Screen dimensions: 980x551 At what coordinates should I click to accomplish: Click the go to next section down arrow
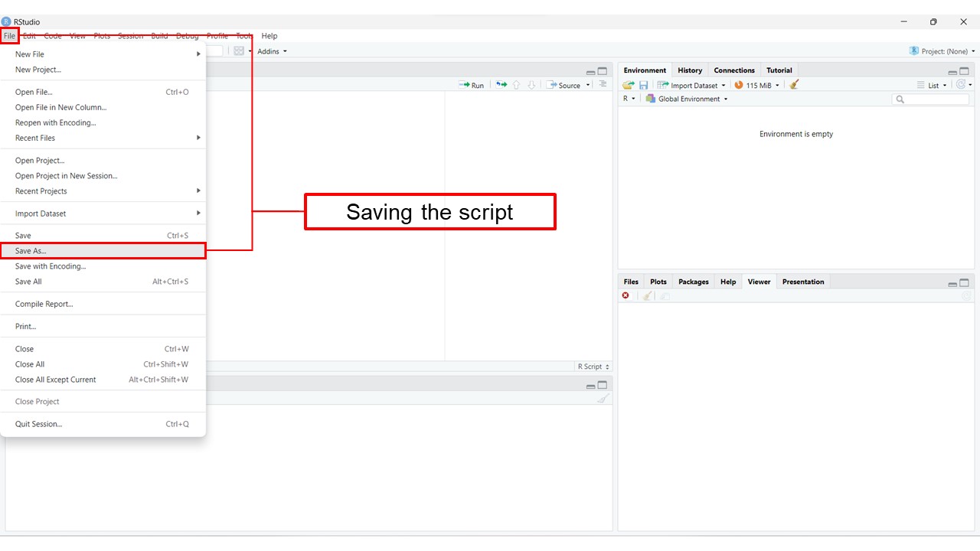[531, 85]
